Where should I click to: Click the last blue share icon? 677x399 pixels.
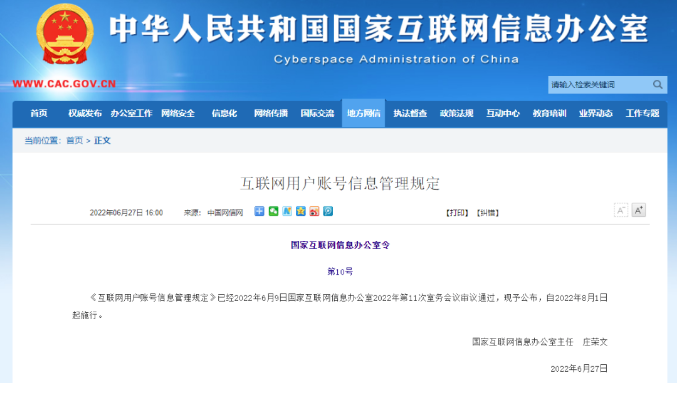pyautogui.click(x=328, y=211)
